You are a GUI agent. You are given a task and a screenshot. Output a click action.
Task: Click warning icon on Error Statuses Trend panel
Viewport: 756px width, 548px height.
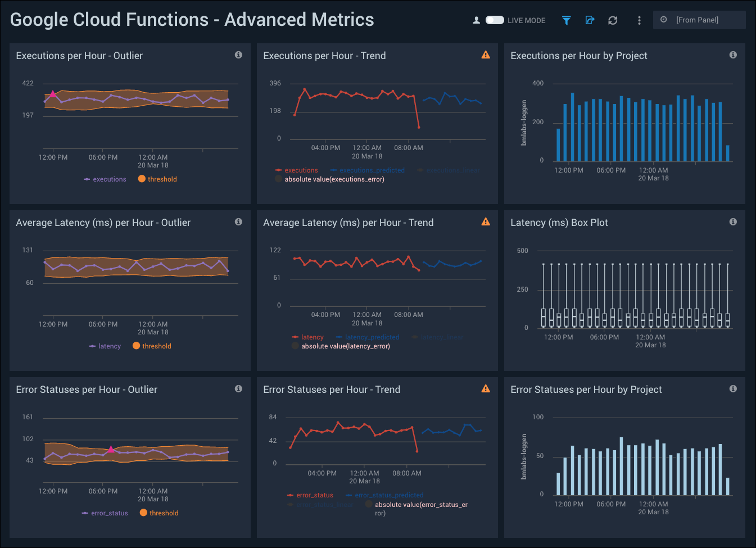coord(485,388)
